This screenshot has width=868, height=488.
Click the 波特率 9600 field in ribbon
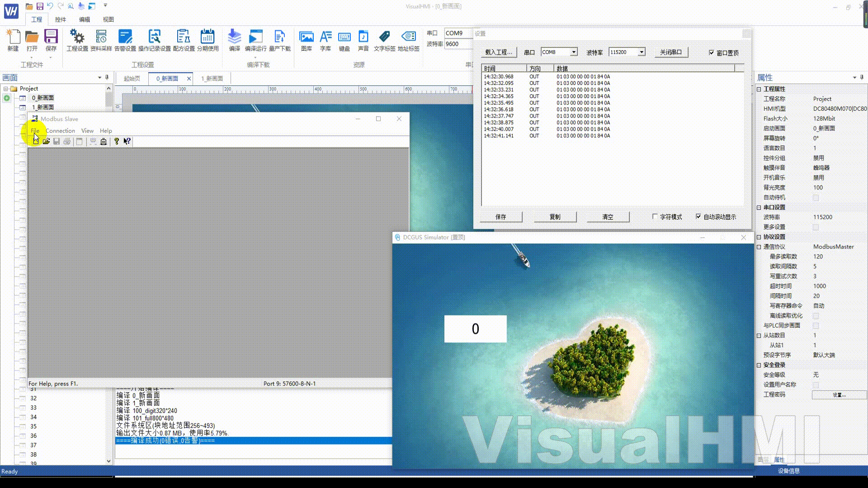458,44
